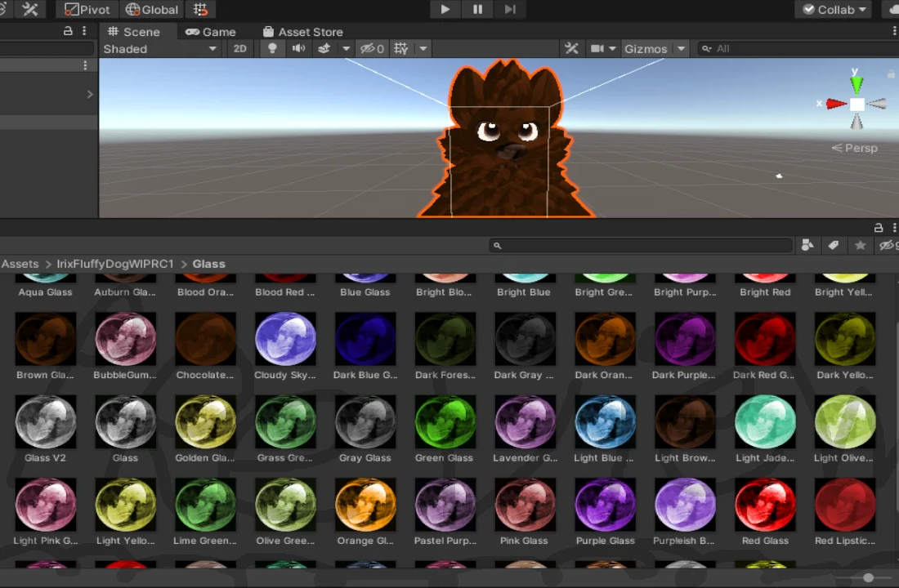Select Brown Glass material

[x=45, y=339]
